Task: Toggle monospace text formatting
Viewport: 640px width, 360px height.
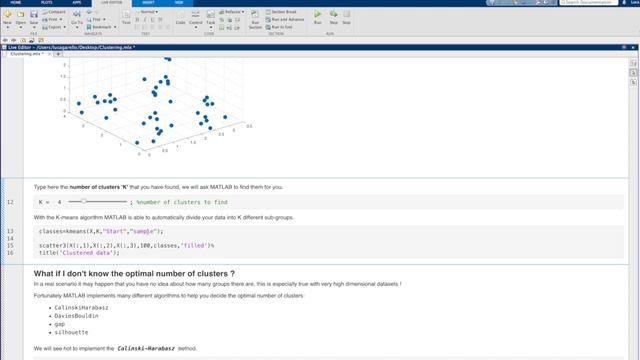Action: (160, 20)
